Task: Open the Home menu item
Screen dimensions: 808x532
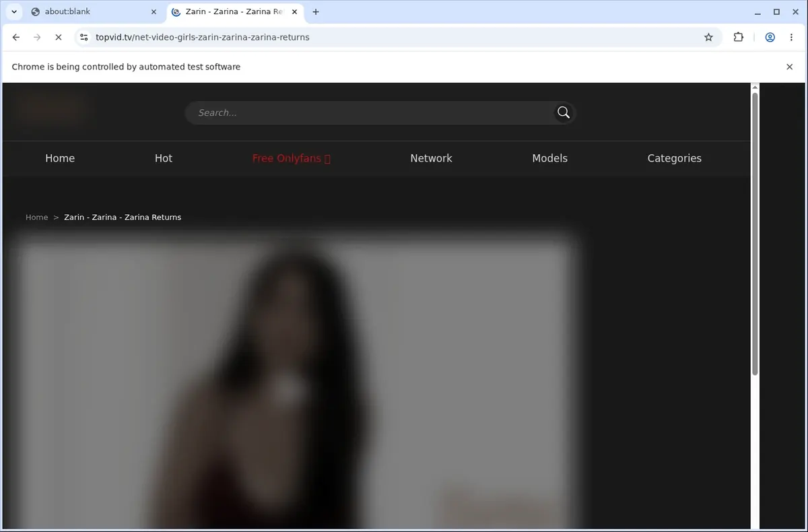Action: tap(60, 158)
